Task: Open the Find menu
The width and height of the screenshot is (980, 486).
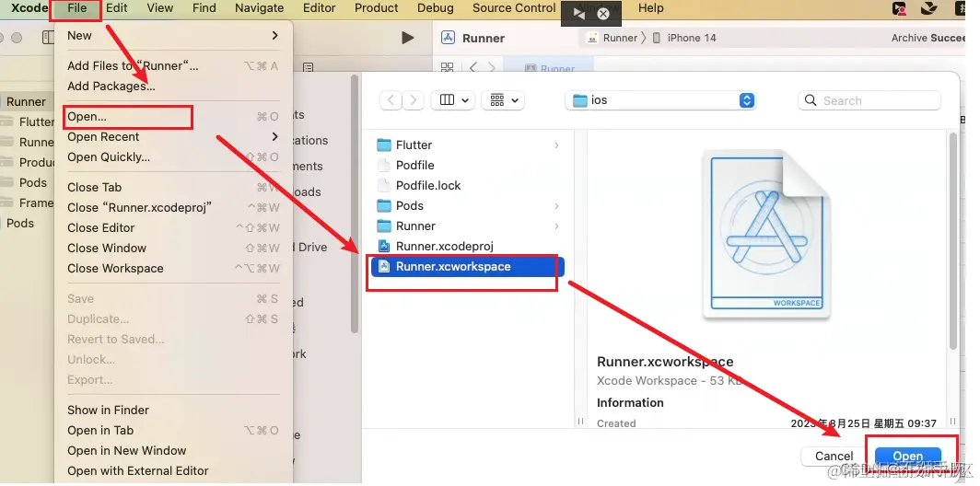Action: (204, 8)
